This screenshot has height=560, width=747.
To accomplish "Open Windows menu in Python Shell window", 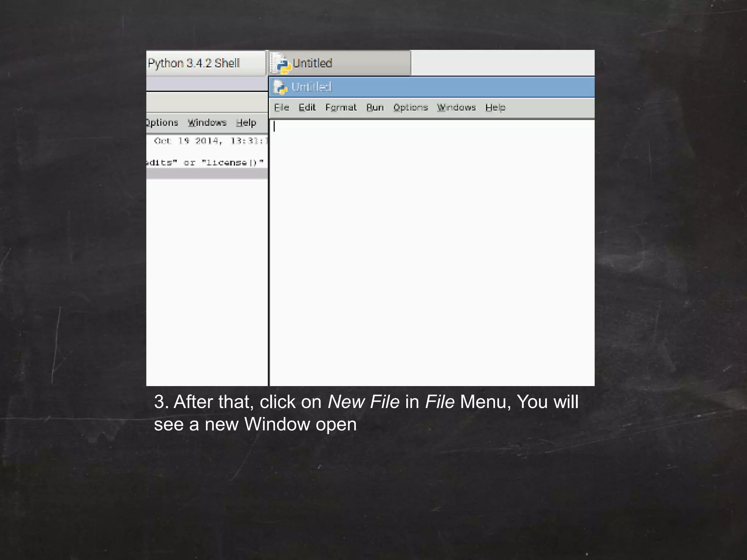I will [207, 122].
